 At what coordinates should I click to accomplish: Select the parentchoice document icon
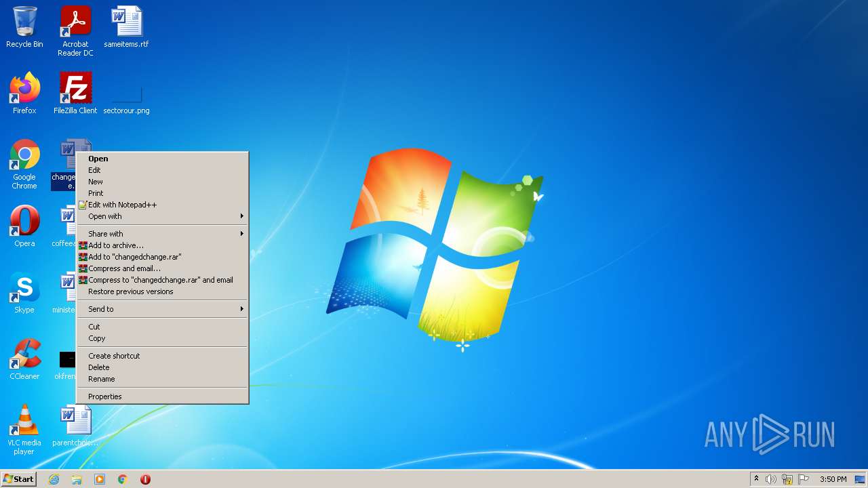75,426
